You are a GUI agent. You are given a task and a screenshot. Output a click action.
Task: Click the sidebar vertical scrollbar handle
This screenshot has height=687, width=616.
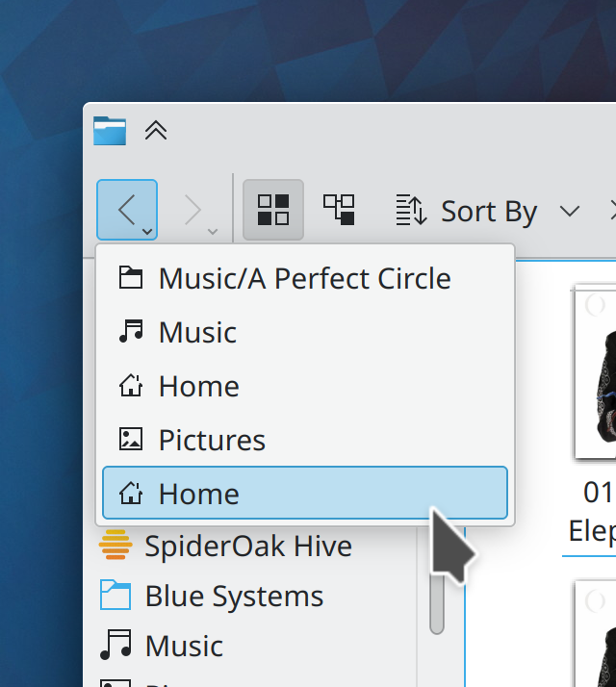[437, 597]
